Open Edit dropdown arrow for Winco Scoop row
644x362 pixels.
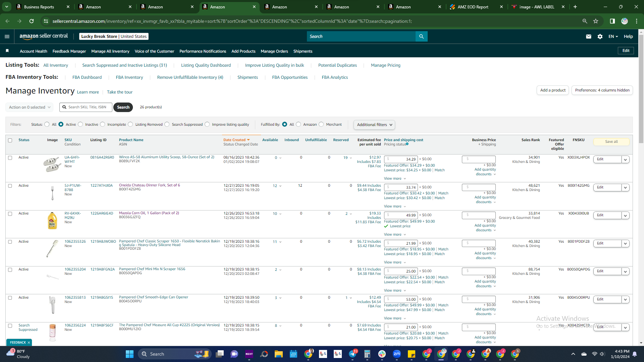(626, 160)
